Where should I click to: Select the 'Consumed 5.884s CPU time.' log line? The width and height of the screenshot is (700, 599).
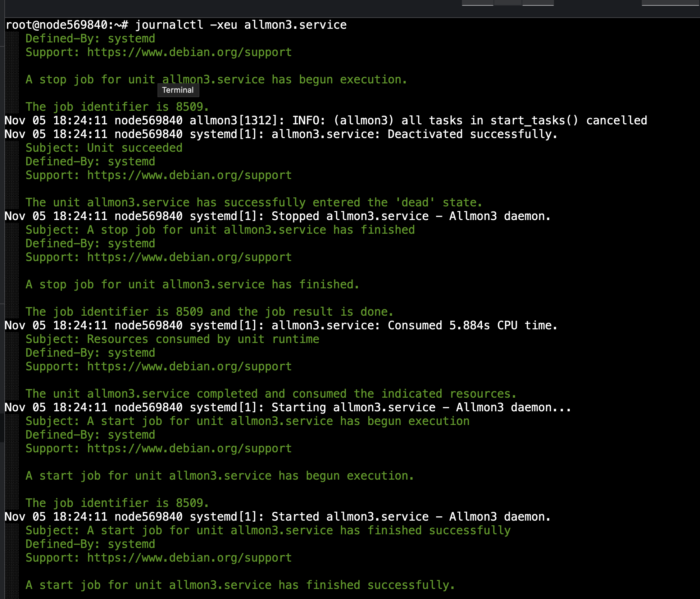(281, 325)
